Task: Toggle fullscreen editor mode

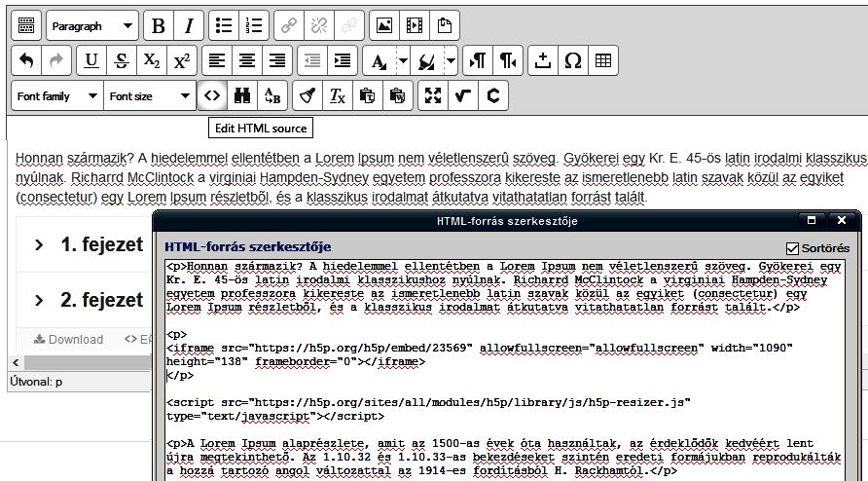Action: 433,95
